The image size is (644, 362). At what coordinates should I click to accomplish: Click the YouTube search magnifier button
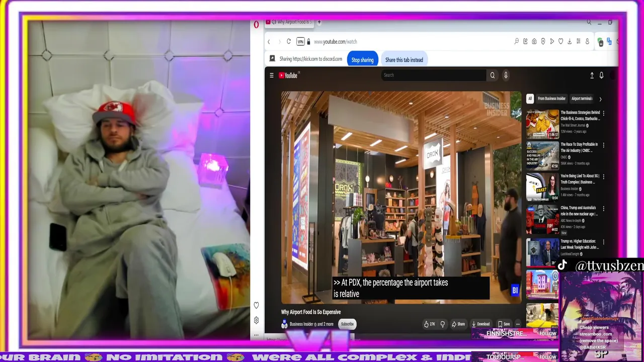(493, 75)
